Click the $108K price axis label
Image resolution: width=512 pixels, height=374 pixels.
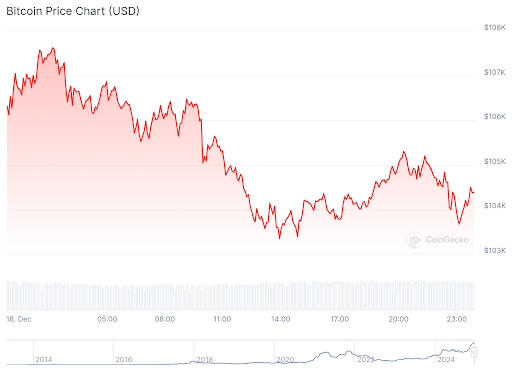495,27
